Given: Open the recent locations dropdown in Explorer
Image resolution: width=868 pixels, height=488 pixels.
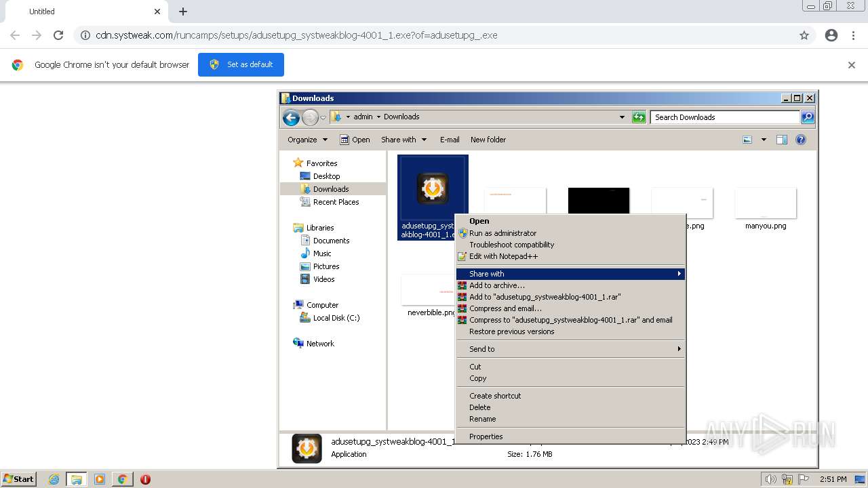Looking at the screenshot, I should click(x=323, y=117).
